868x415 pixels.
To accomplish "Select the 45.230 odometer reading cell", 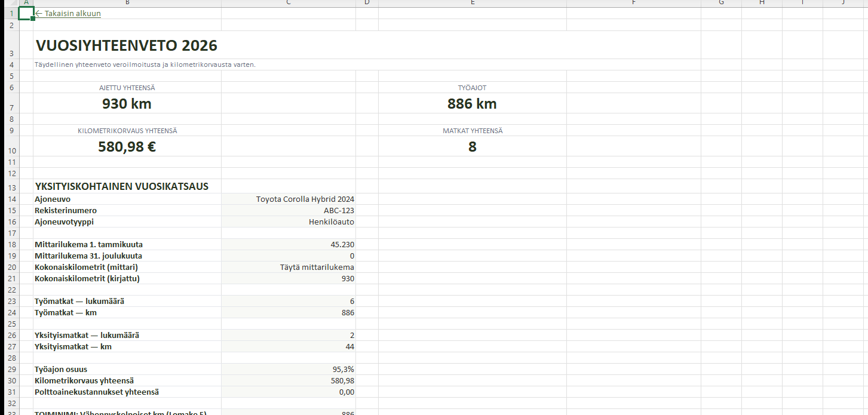I will point(342,245).
